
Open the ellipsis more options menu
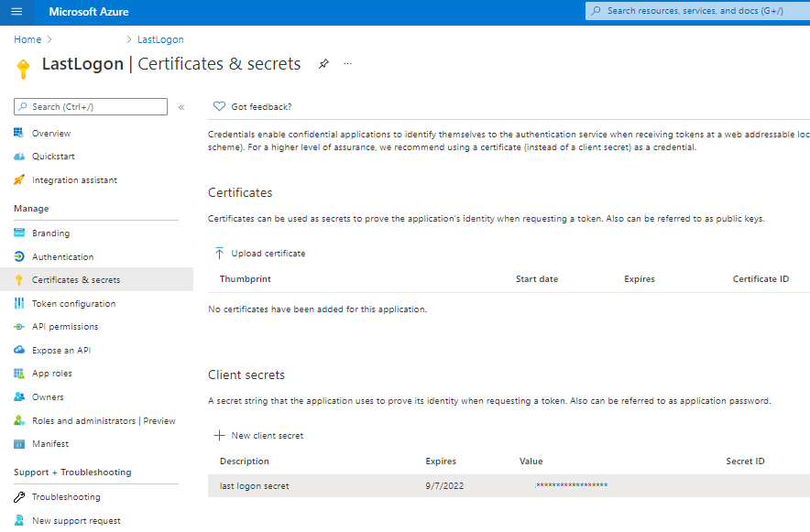click(x=346, y=65)
